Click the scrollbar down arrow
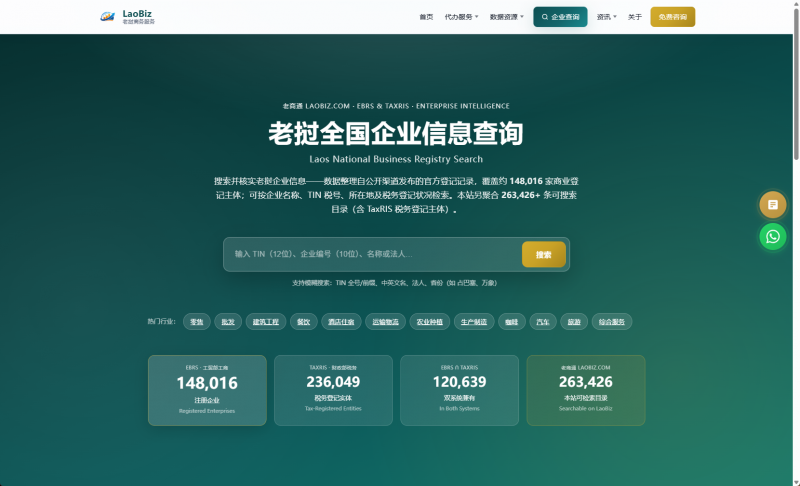This screenshot has height=486, width=800. [796, 482]
